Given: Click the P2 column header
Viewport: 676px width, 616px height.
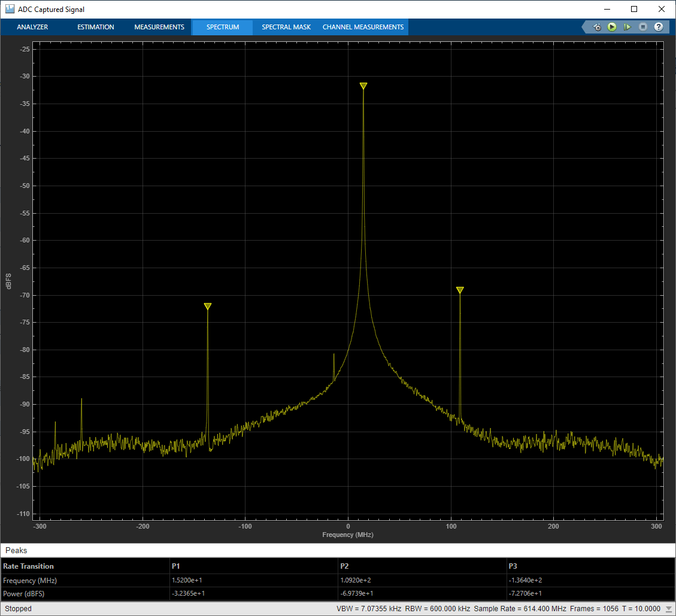Looking at the screenshot, I should point(344,566).
